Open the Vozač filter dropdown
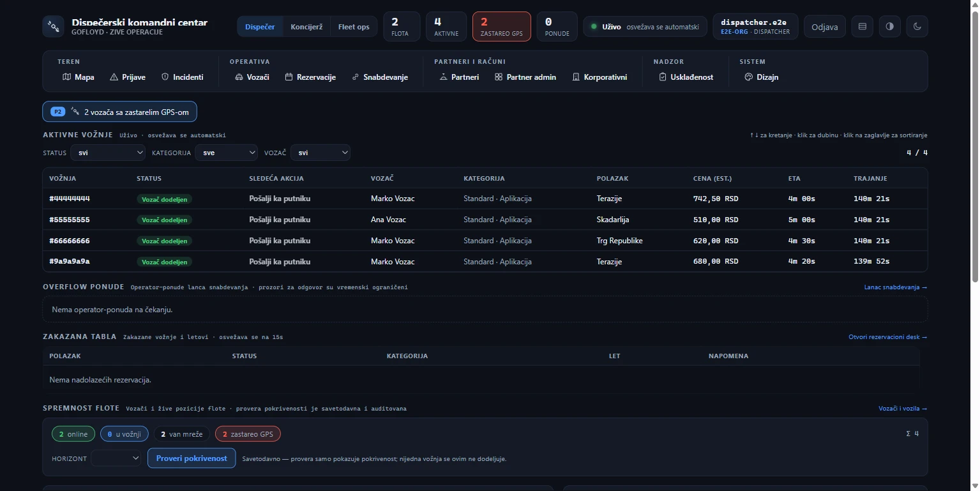 pyautogui.click(x=320, y=153)
